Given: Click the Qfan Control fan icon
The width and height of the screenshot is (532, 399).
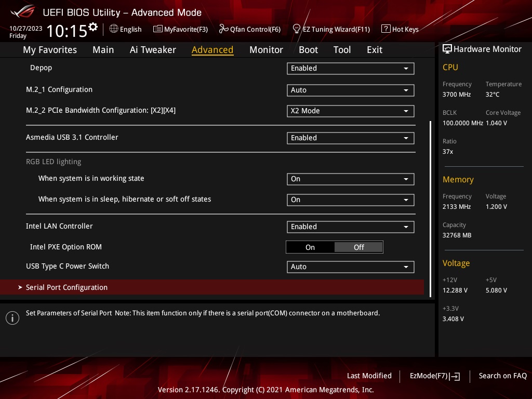Looking at the screenshot, I should [x=223, y=29].
